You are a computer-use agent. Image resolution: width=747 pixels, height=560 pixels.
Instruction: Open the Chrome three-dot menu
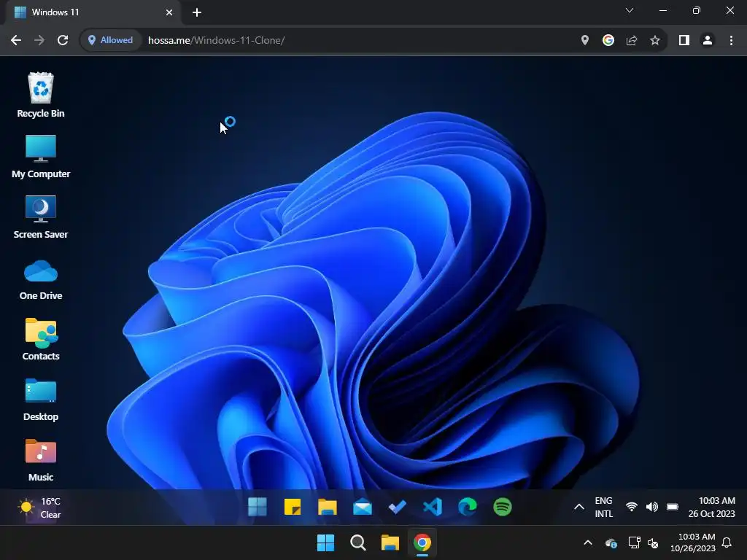[x=731, y=41]
